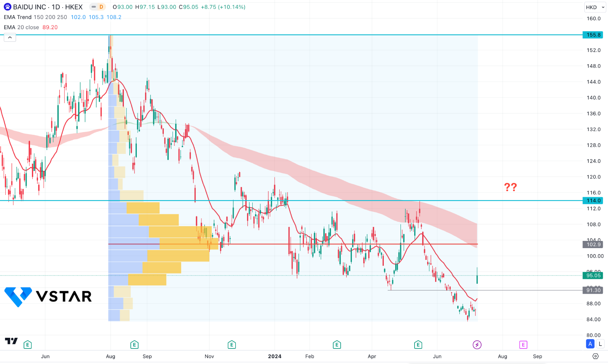Click the 114.0 horizontal line price label

(593, 201)
